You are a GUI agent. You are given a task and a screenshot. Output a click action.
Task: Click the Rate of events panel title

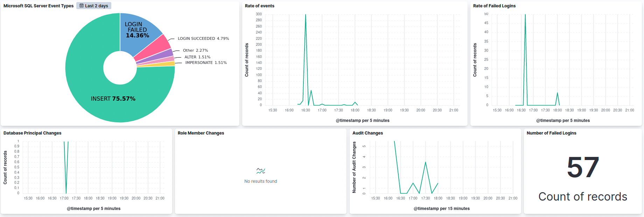pyautogui.click(x=260, y=6)
